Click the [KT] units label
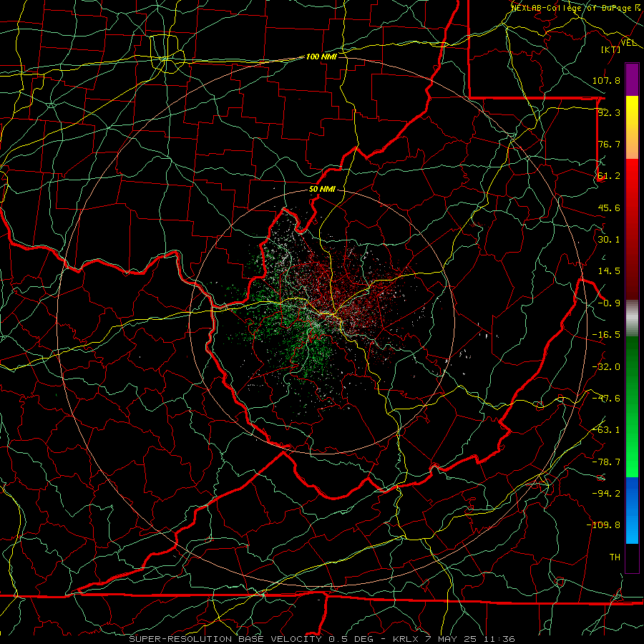 pos(611,49)
